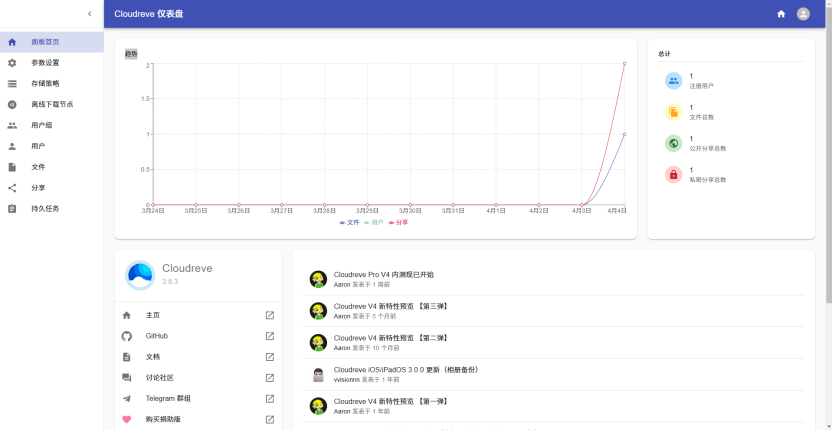
Task: Open 面板首页 in the sidebar
Action: click(x=51, y=42)
